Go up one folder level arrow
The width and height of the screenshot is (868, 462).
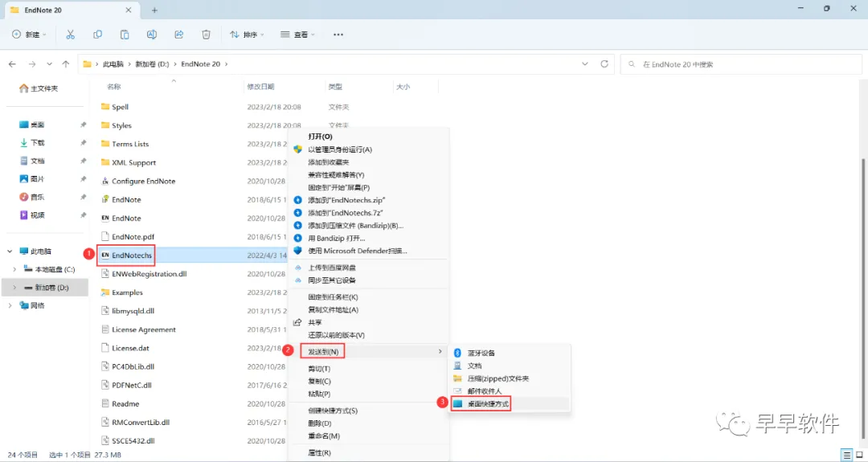point(66,64)
